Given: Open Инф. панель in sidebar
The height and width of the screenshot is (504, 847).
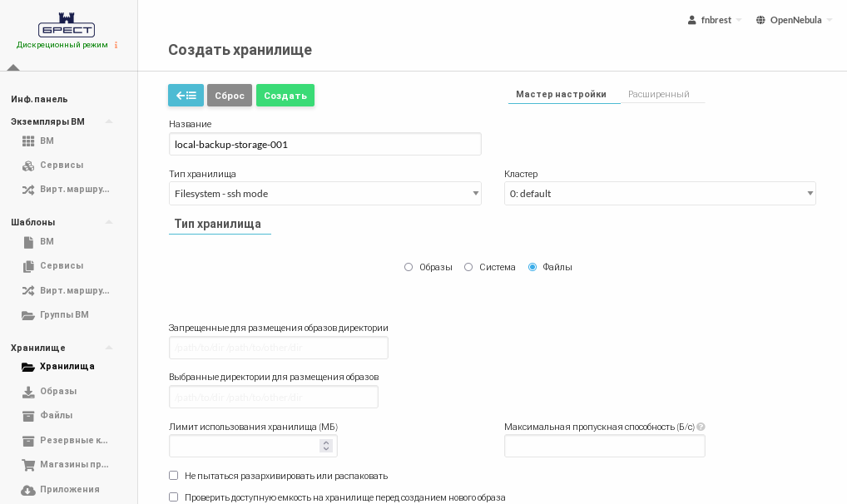Looking at the screenshot, I should tap(39, 100).
